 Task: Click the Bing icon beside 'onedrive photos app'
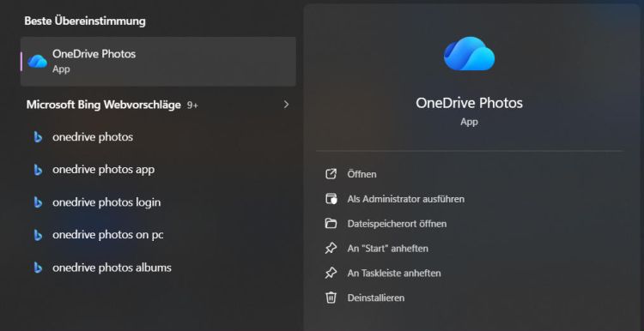[38, 170]
